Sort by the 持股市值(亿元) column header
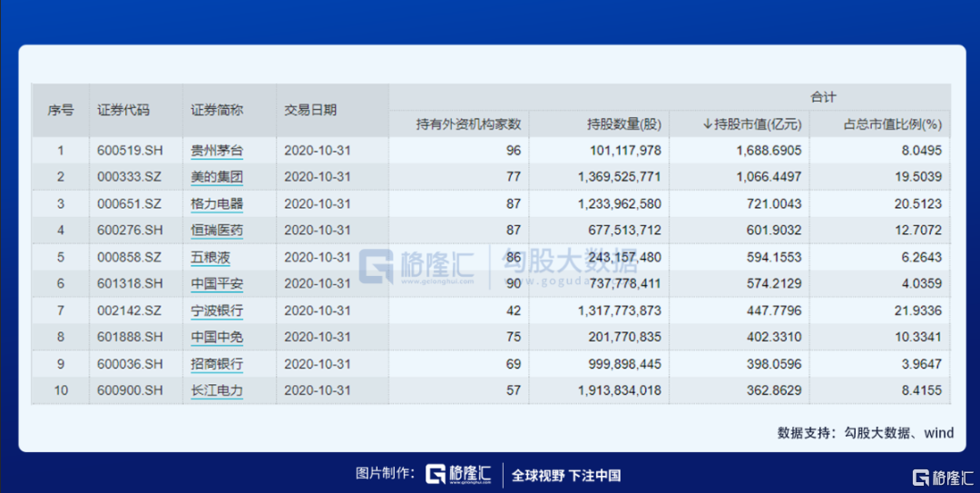980x493 pixels. (x=752, y=124)
